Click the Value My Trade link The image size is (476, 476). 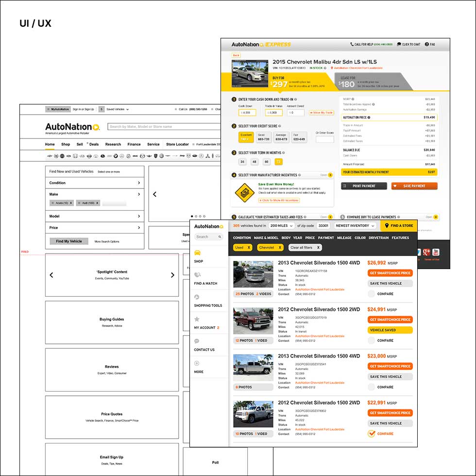tap(322, 113)
